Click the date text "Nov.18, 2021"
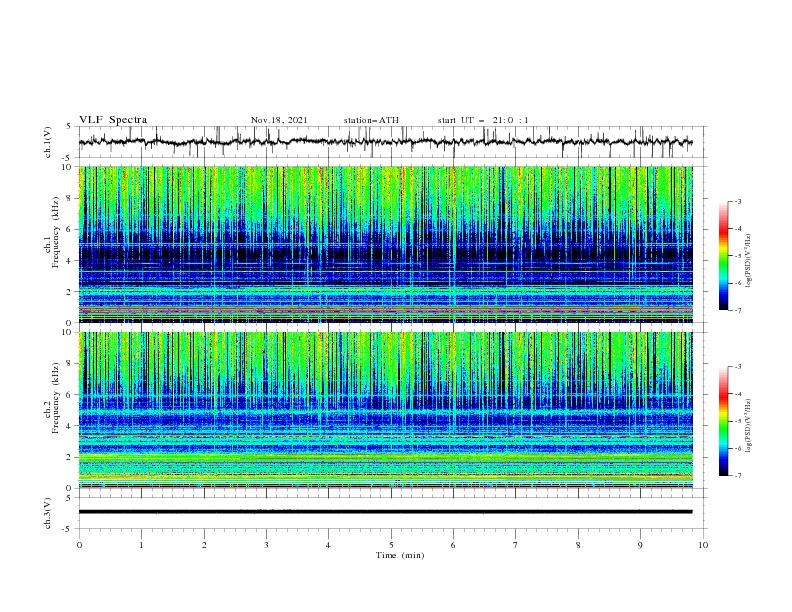 click(279, 120)
